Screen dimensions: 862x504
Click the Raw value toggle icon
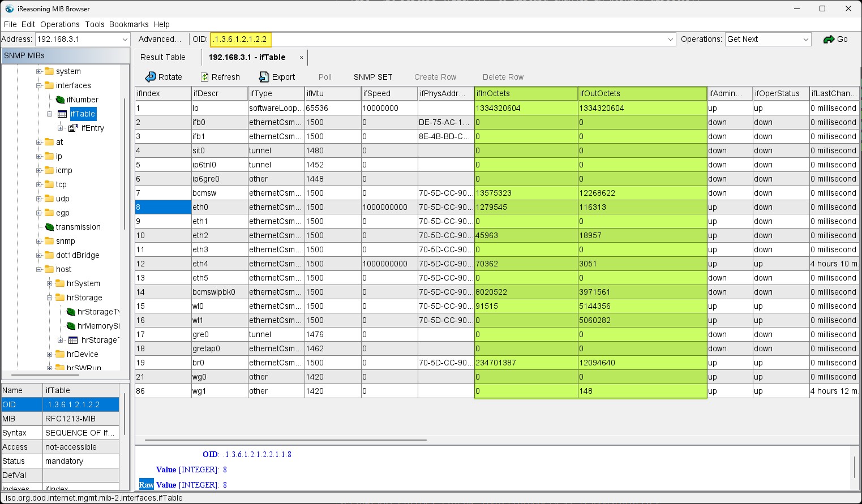click(146, 485)
